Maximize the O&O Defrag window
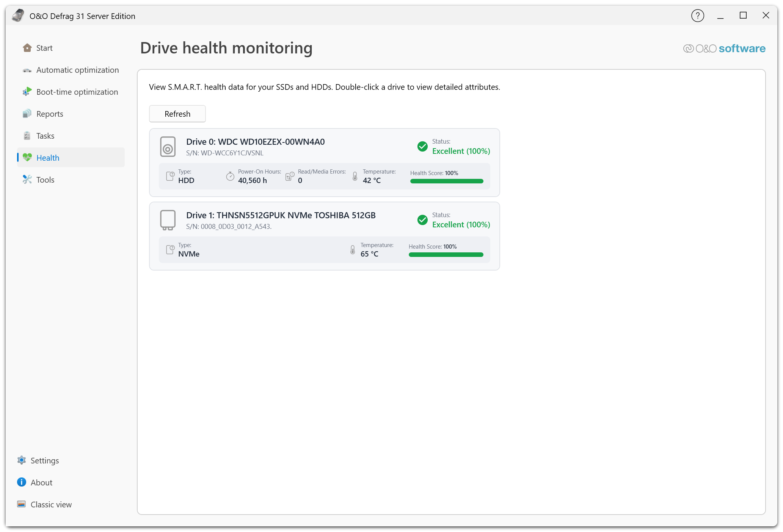Viewport: 783px width, 532px height. click(743, 16)
